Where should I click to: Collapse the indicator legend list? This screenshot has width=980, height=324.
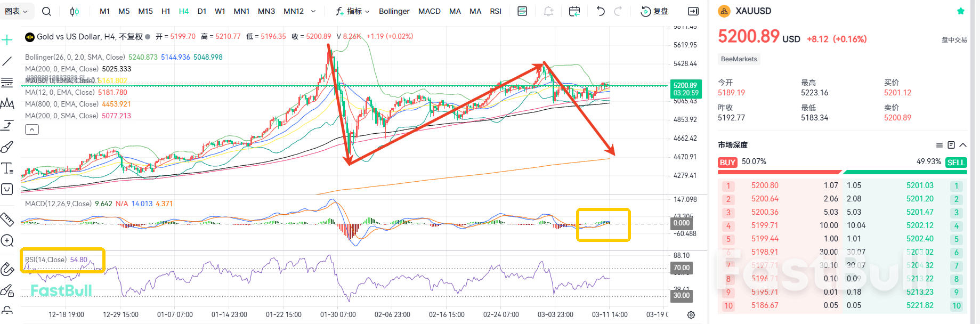click(x=32, y=129)
